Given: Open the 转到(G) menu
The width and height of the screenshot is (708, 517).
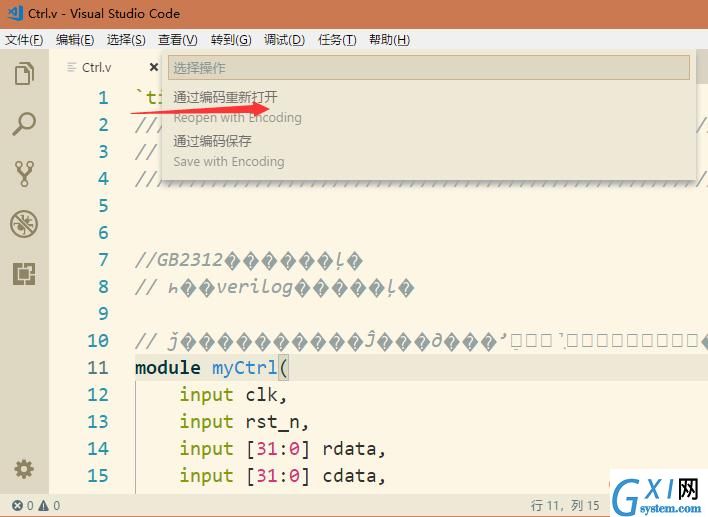Looking at the screenshot, I should coord(231,40).
